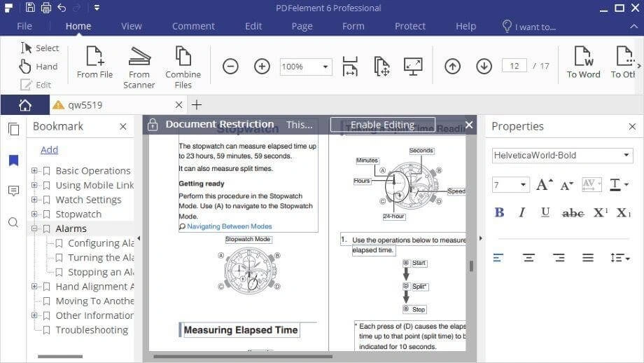Collapse the Alarms bookmark node

point(34,228)
